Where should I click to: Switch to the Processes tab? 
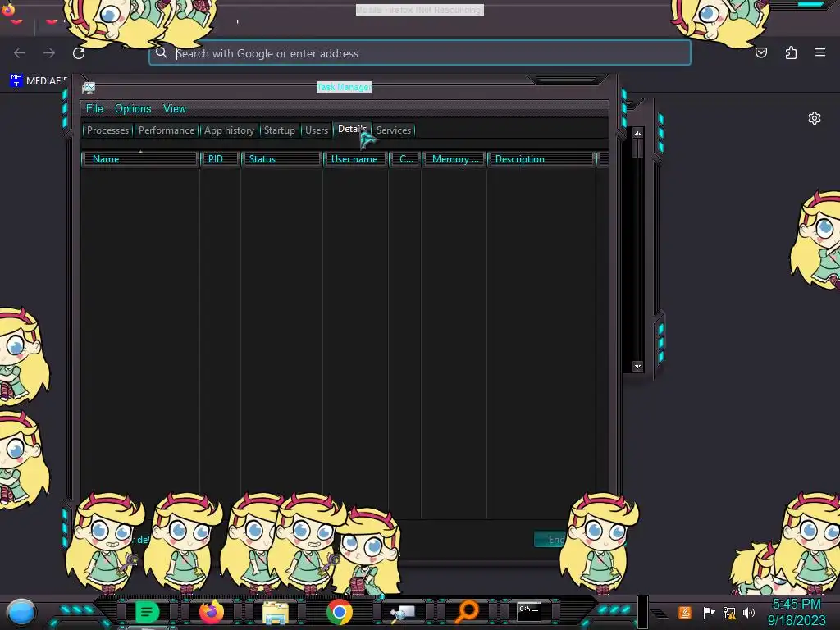click(x=107, y=130)
